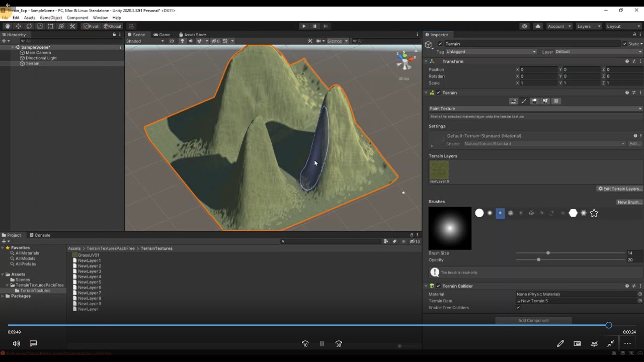Select the Hand tool in the toolbar
The height and width of the screenshot is (362, 644).
(x=8, y=26)
